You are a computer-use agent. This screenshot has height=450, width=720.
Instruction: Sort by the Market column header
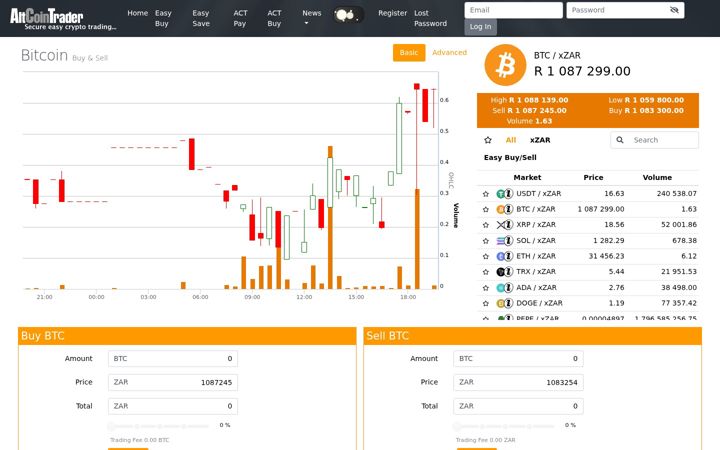point(527,177)
